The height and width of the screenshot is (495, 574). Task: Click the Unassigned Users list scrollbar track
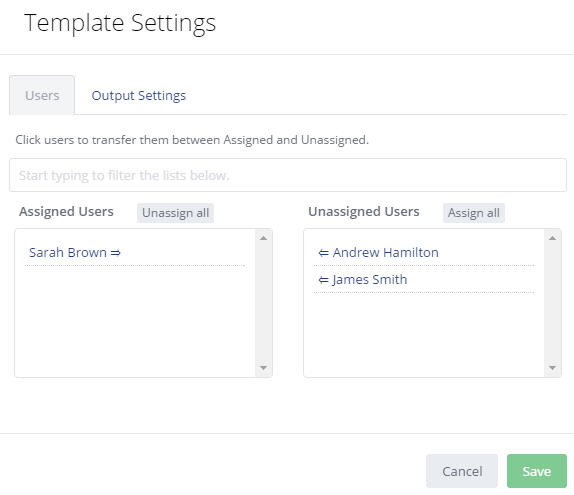[552, 303]
